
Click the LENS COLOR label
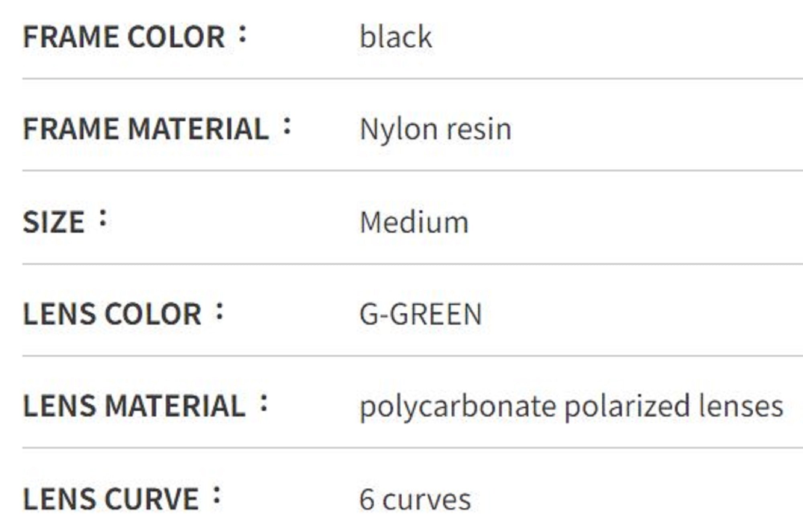pos(112,314)
